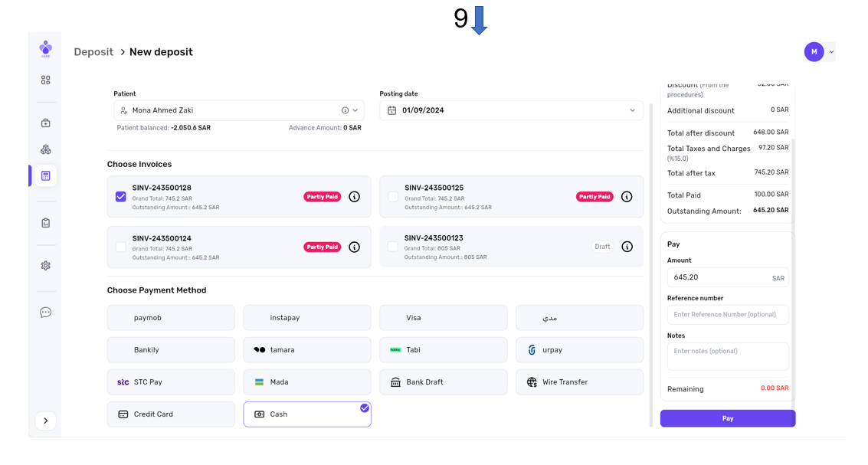Click the purple Pay button
Image resolution: width=868 pixels, height=465 pixels.
tap(727, 418)
